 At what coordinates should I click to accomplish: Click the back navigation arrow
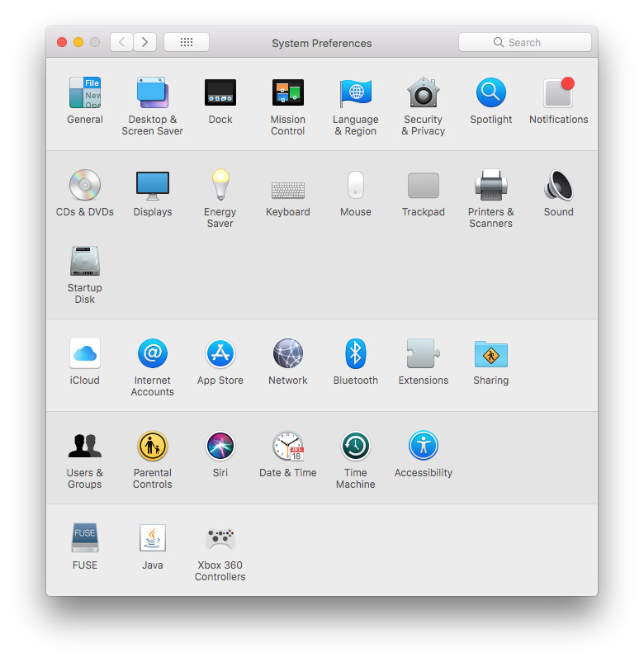tap(122, 42)
